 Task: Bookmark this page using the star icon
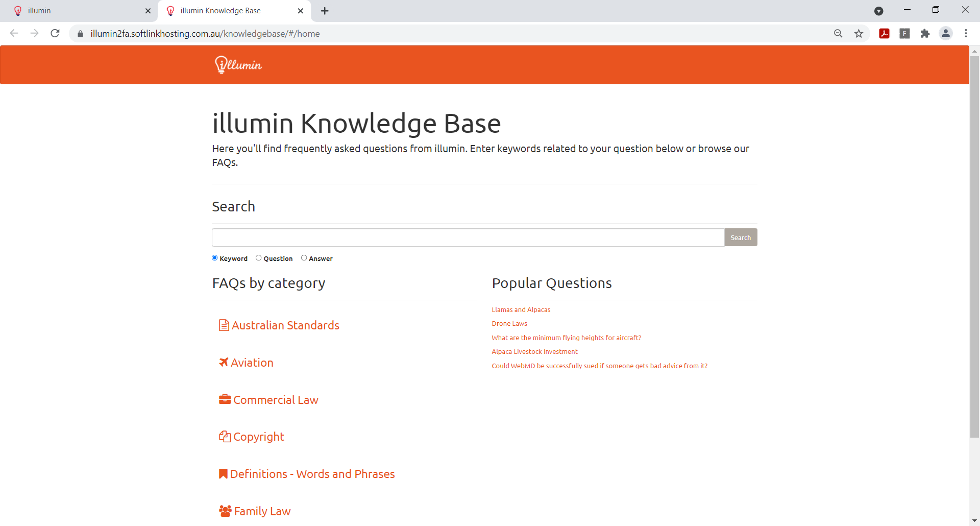[x=859, y=33]
